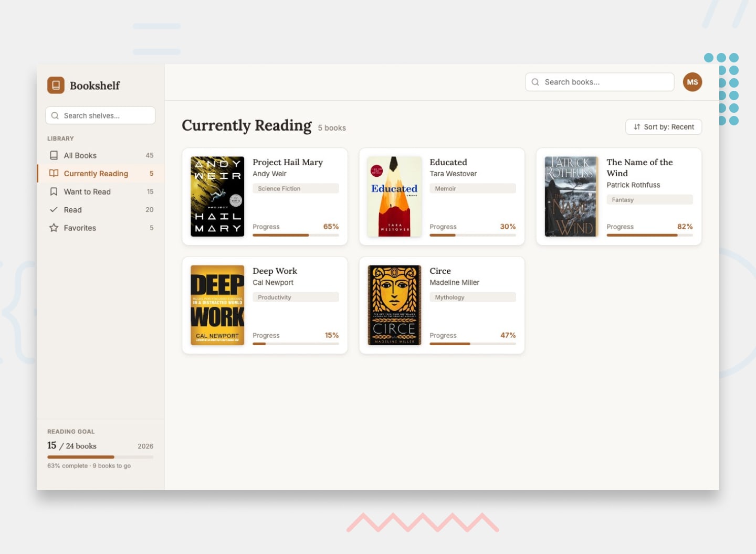Image resolution: width=756 pixels, height=554 pixels.
Task: Click the Productivity genre tag
Action: point(296,297)
